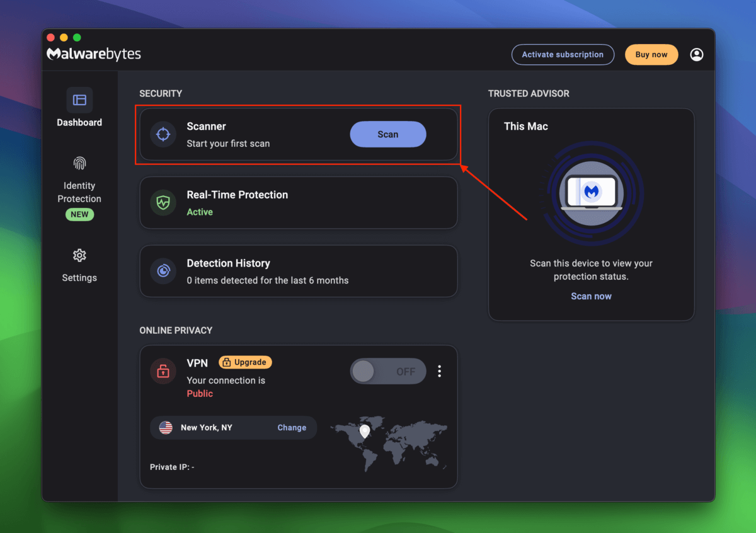Screen dimensions: 756x533
Task: Open the VPN three-dot options menu
Action: pyautogui.click(x=440, y=371)
